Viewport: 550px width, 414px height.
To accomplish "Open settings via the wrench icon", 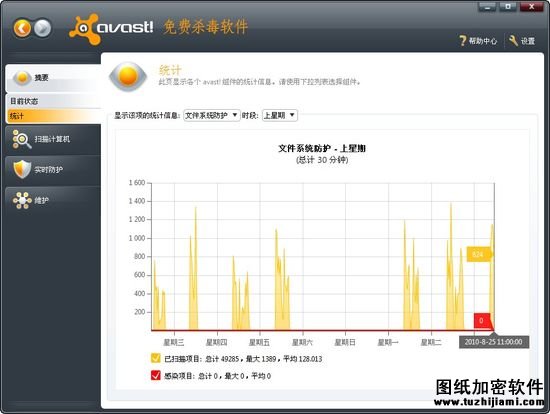I will [x=513, y=41].
